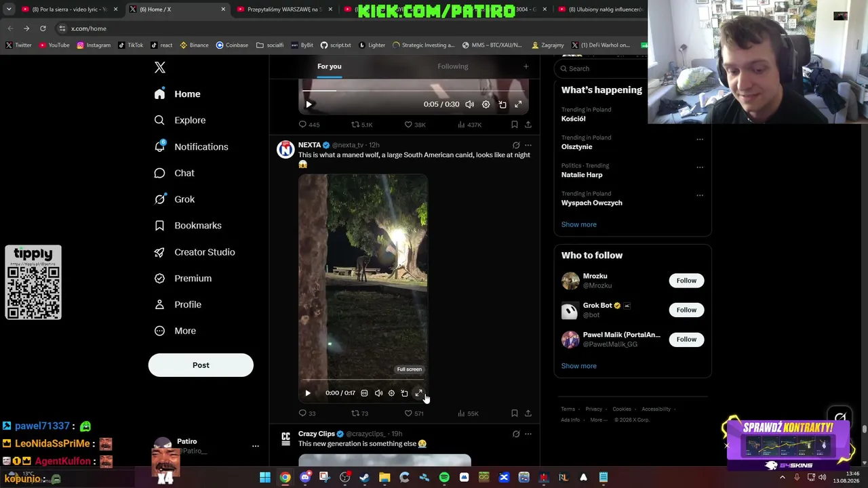Viewport: 868px width, 488px height.
Task: Open Profile in the X sidebar
Action: (178, 304)
